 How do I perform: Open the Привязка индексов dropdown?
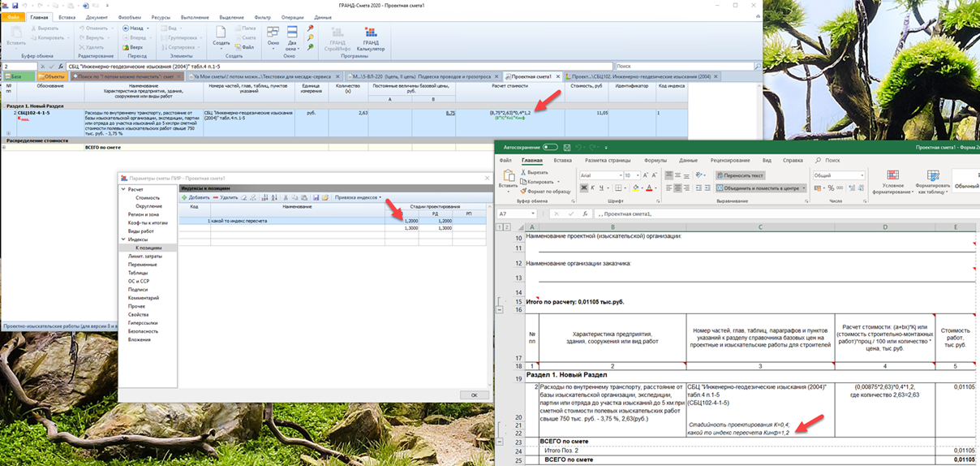[358, 197]
